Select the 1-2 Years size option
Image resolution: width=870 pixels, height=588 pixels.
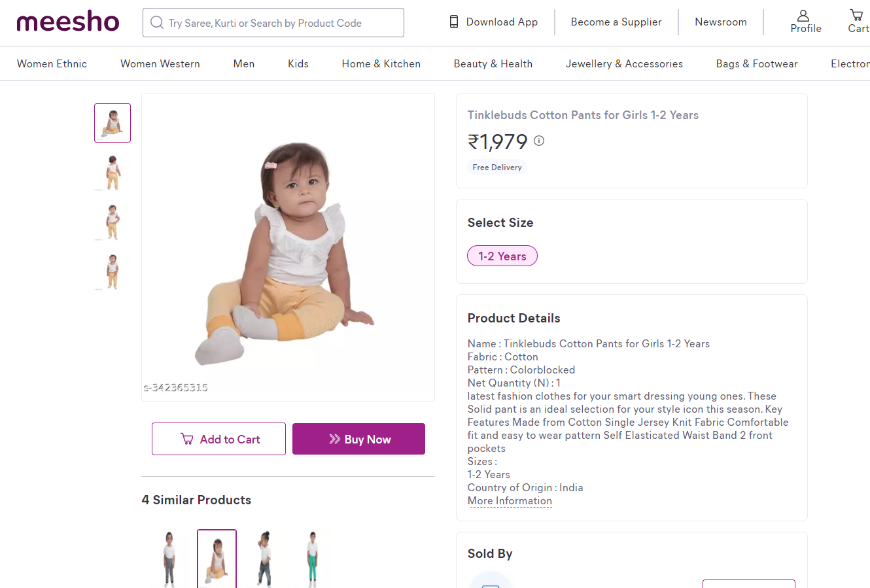(502, 256)
